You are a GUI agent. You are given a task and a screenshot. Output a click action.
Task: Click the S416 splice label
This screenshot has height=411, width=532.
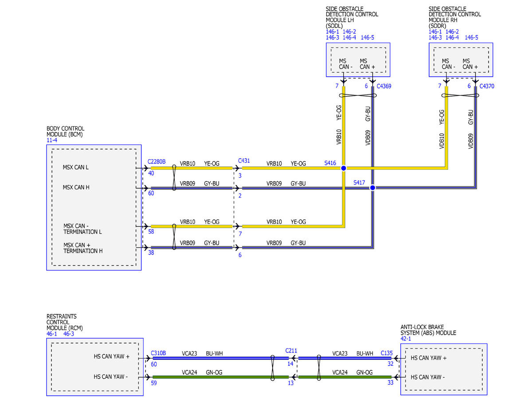(x=330, y=163)
